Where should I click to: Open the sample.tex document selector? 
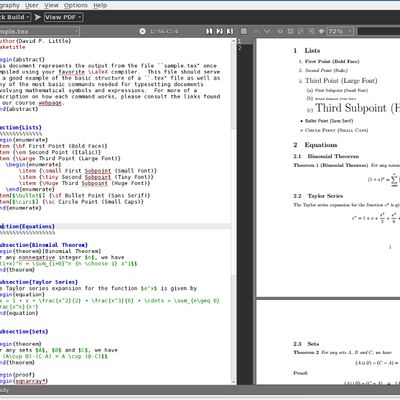(x=39, y=31)
